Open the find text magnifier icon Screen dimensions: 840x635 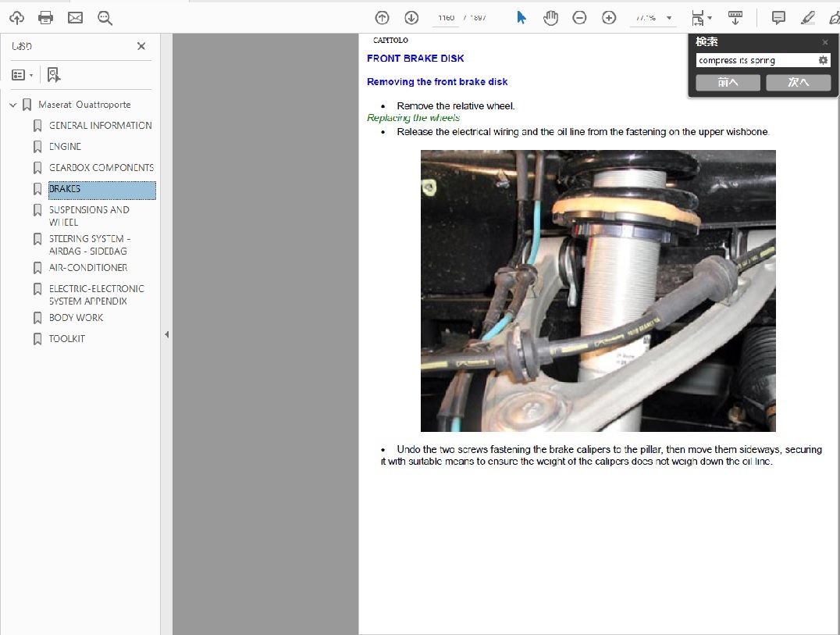tap(105, 18)
